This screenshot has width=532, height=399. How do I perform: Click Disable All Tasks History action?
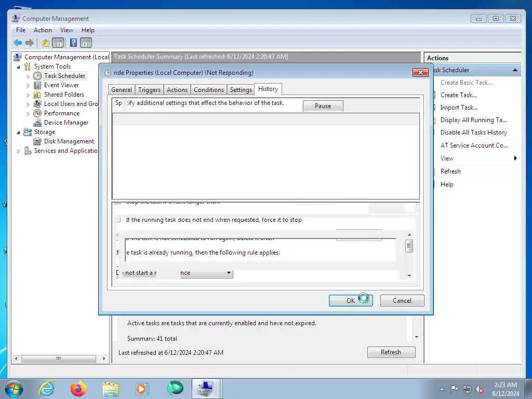click(474, 132)
